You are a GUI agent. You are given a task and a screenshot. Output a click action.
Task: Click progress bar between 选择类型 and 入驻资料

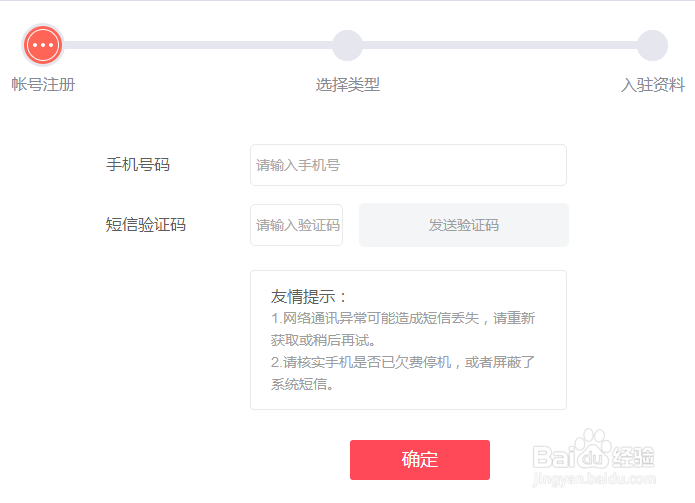click(x=500, y=45)
